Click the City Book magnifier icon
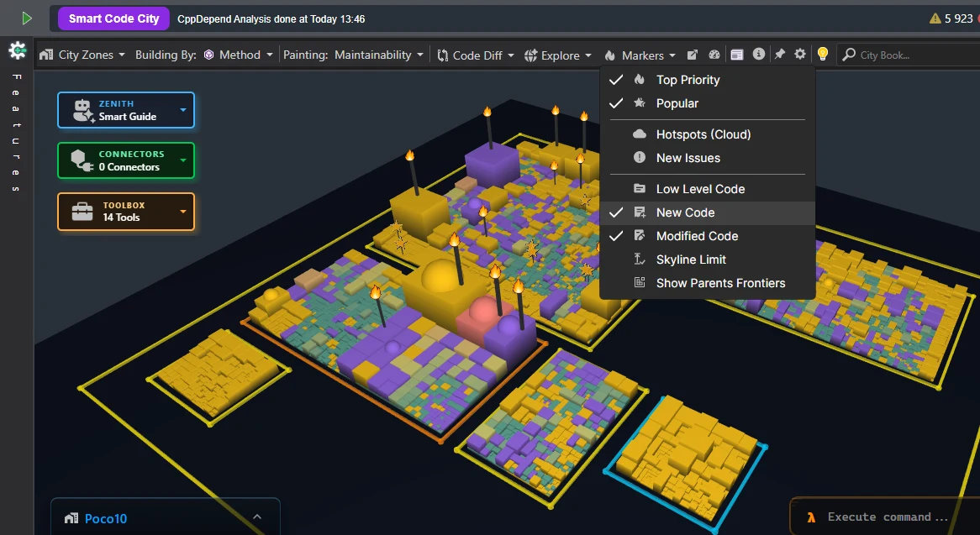This screenshot has width=980, height=535. [848, 55]
